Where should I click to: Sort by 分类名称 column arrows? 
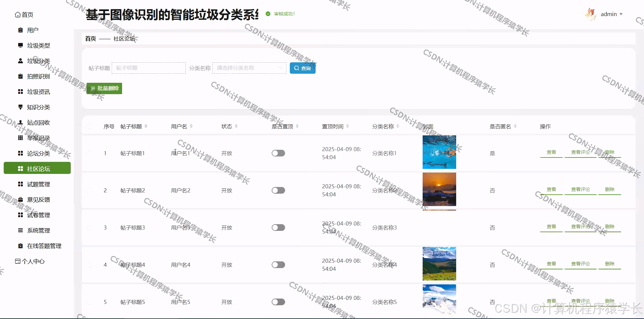398,126
